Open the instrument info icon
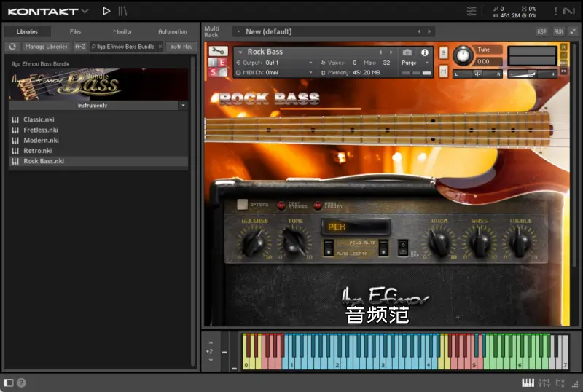Screen dimensions: 583x392 pos(425,52)
